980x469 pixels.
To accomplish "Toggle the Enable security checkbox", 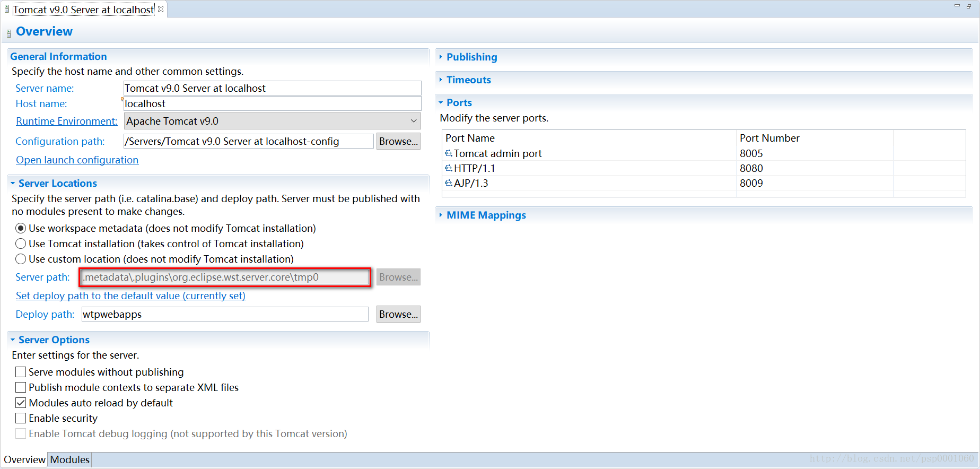I will point(21,418).
